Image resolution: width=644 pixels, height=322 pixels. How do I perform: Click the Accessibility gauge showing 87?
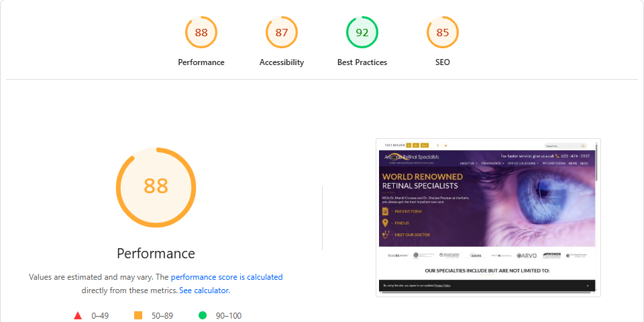pos(282,32)
